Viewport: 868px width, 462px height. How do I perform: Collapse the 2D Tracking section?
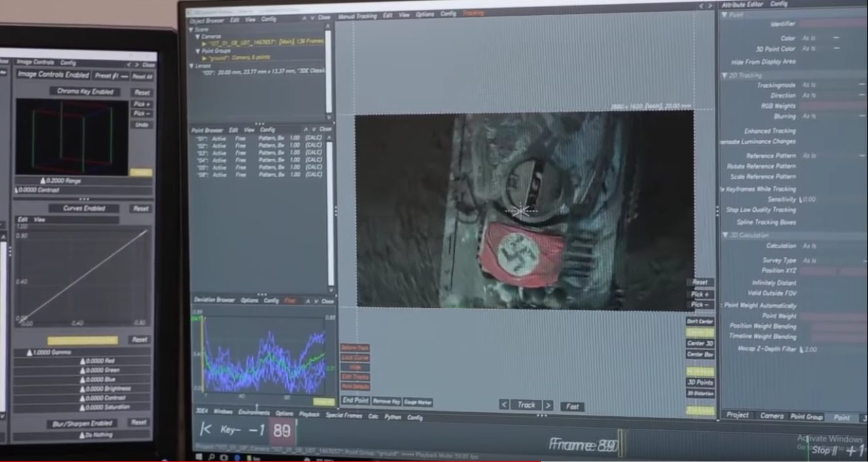[x=725, y=75]
